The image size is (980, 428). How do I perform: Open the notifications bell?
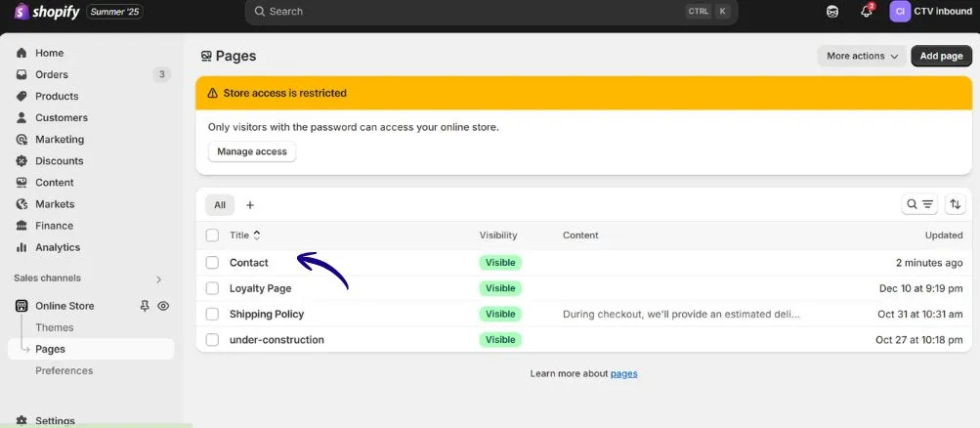866,12
